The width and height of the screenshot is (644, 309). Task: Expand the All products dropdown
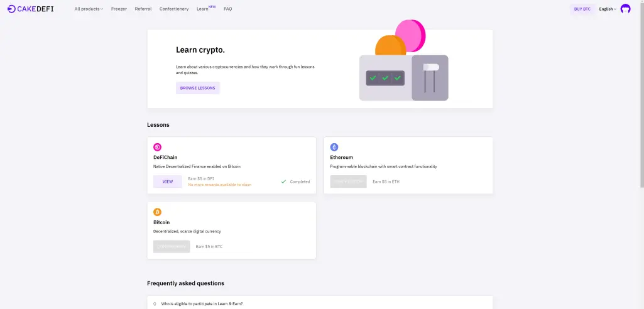89,9
